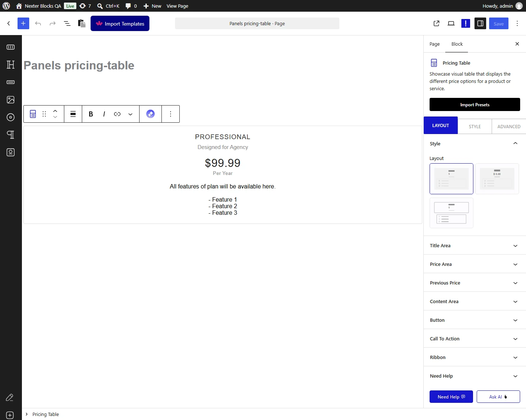The width and height of the screenshot is (526, 420).
Task: Select the Heading block icon in left sidebar
Action: pyautogui.click(x=11, y=65)
